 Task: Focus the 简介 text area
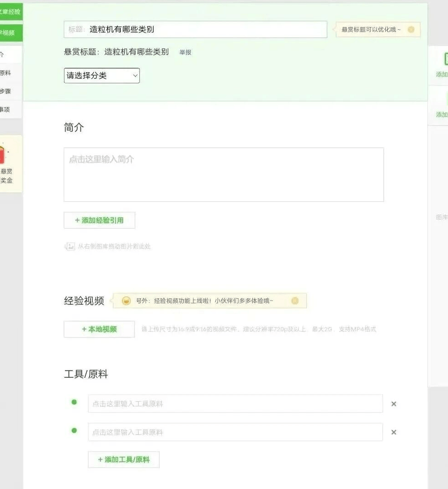[224, 175]
